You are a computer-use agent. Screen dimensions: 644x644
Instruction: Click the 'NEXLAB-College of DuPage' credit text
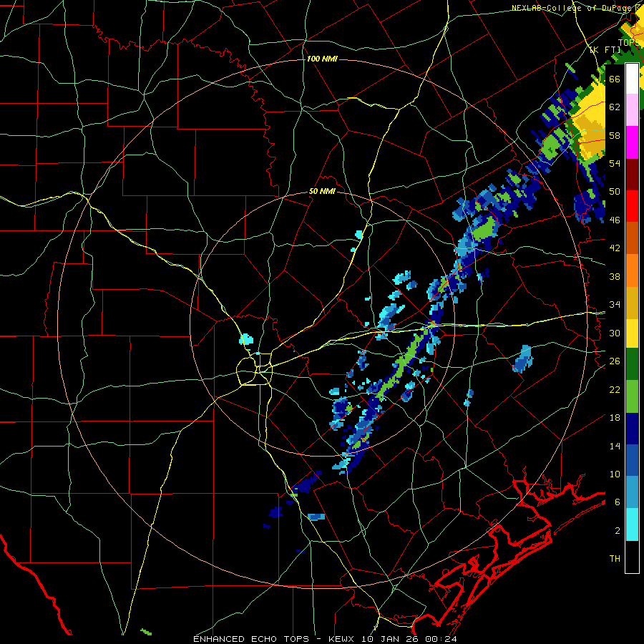pos(571,8)
